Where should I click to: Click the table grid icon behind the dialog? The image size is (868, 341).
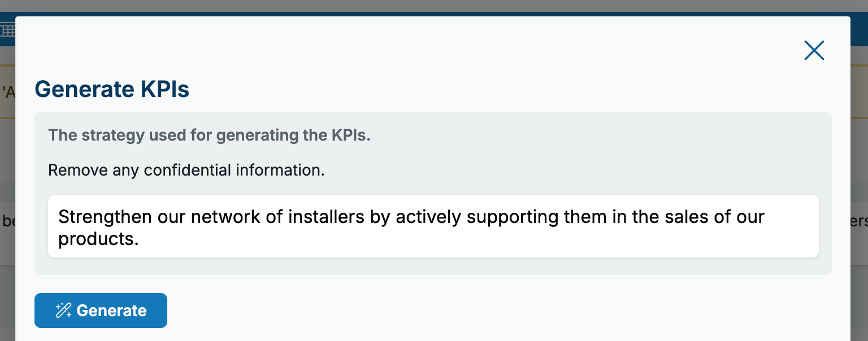click(7, 29)
